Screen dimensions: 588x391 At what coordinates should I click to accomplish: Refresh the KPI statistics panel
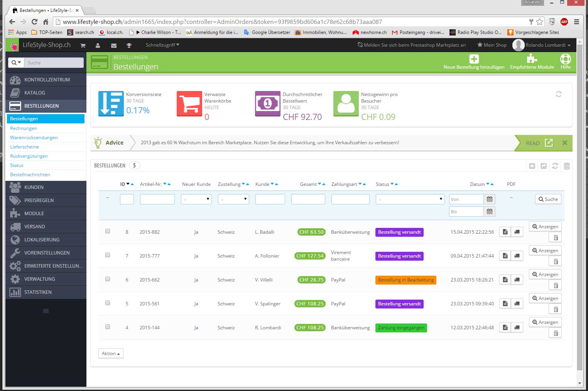[558, 94]
